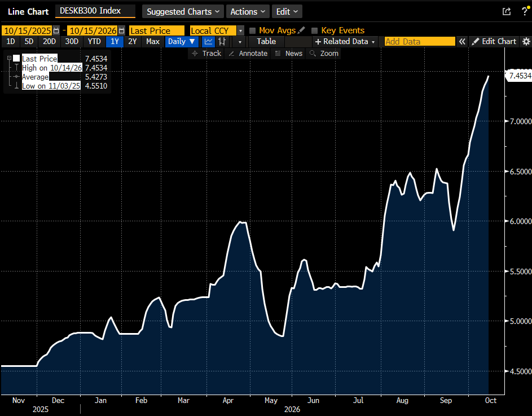Click the Low marker icon in legend
532x416 pixels.
pos(16,86)
